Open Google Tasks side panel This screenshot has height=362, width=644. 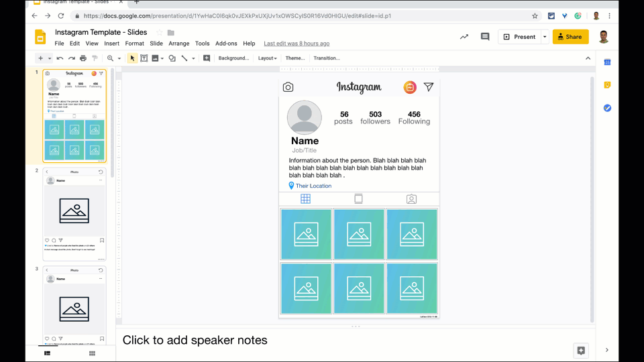click(x=607, y=108)
